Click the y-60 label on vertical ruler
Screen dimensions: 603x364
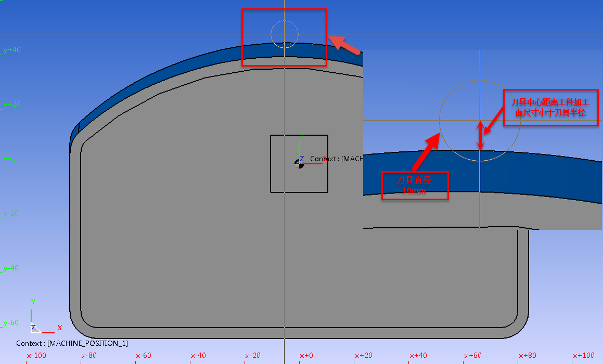point(11,323)
